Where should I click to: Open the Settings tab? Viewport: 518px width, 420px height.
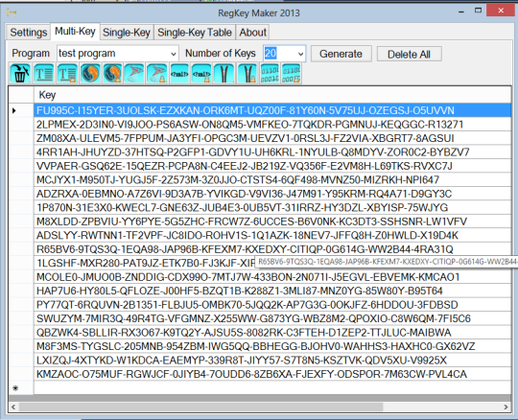coord(29,33)
